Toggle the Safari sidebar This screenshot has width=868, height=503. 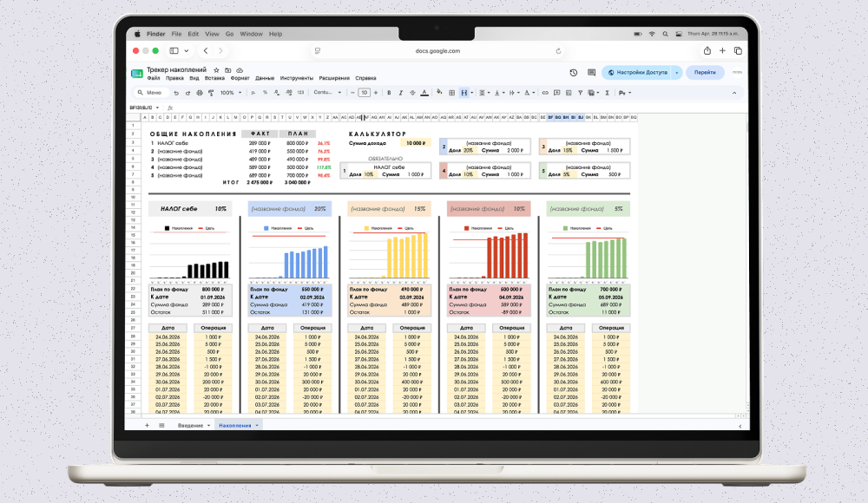point(174,51)
